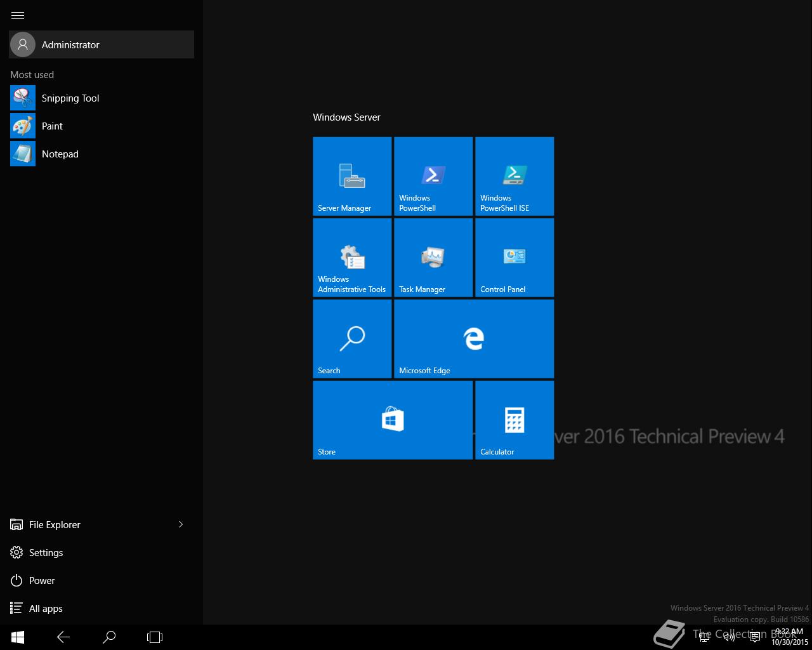Open the Control Panel tile
The image size is (812, 650).
point(514,257)
